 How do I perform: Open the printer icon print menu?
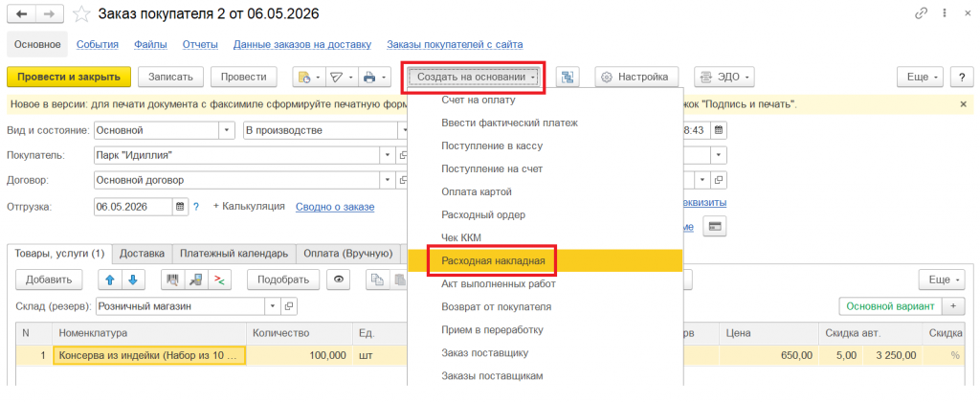374,77
